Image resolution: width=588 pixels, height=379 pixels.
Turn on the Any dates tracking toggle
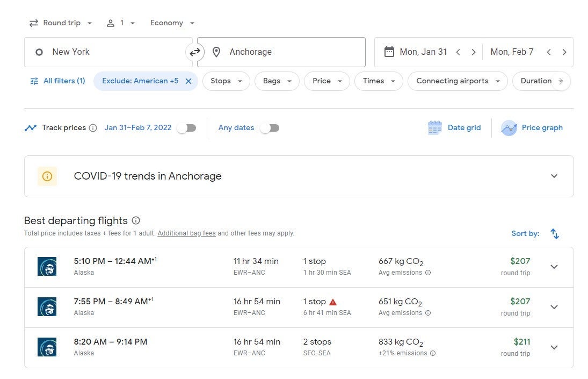[x=270, y=128]
